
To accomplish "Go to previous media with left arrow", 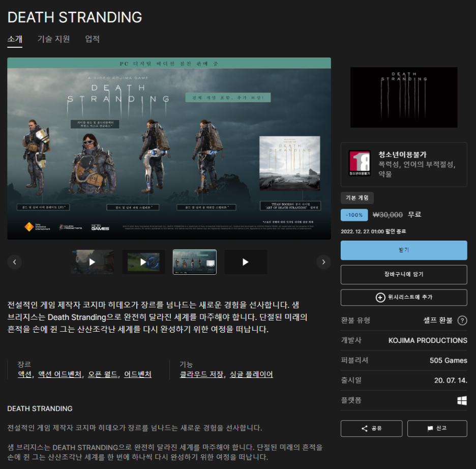I will coord(15,262).
